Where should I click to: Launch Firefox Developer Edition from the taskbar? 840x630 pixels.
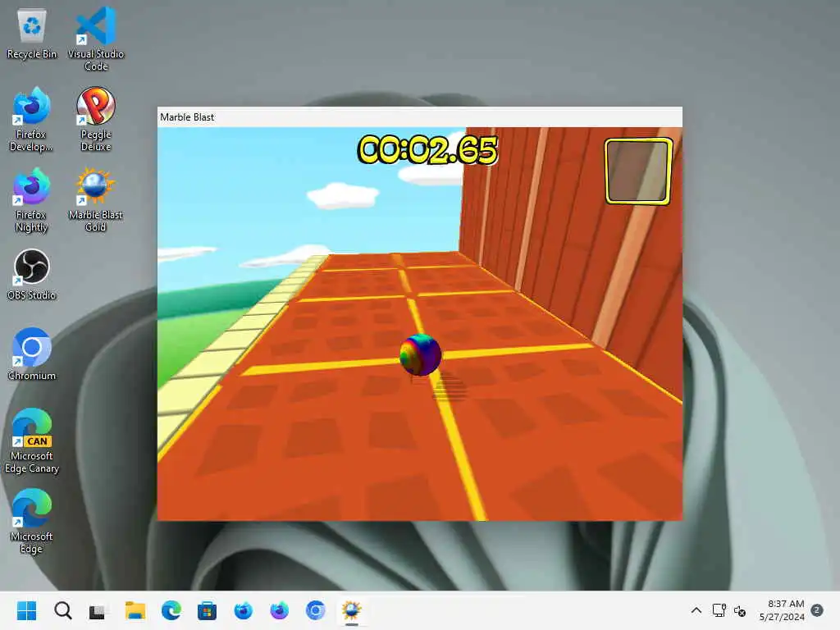pyautogui.click(x=243, y=610)
